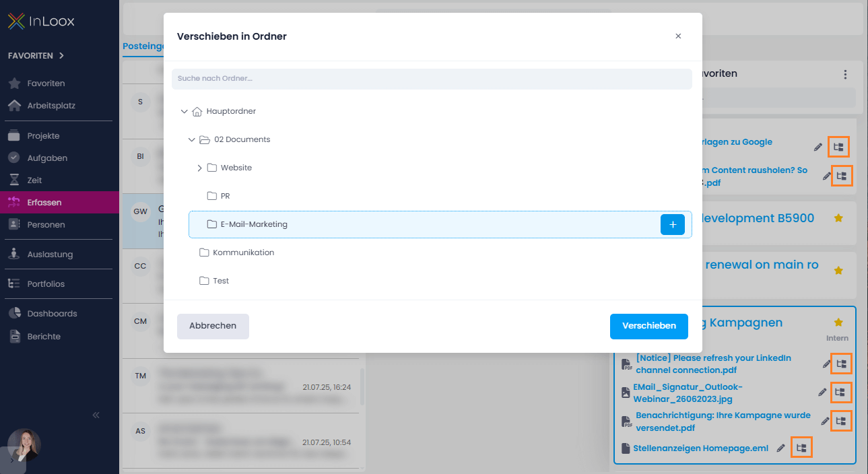This screenshot has width=868, height=474.
Task: Click the InLoox logo
Action: point(41,22)
